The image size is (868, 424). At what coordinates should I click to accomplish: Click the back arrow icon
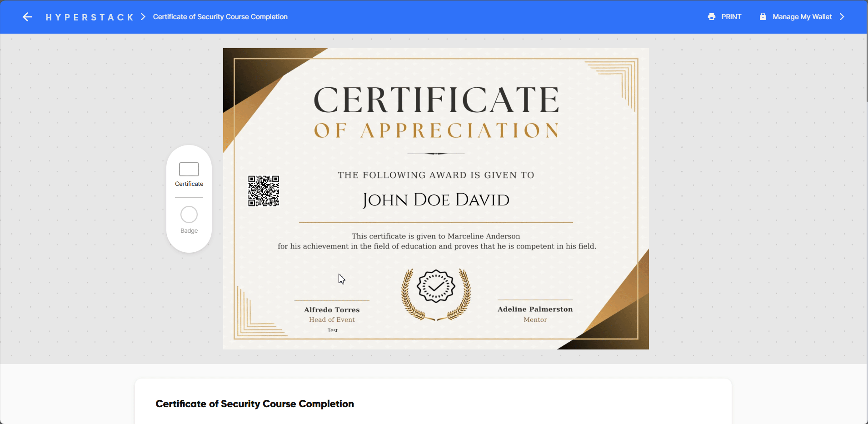tap(27, 17)
